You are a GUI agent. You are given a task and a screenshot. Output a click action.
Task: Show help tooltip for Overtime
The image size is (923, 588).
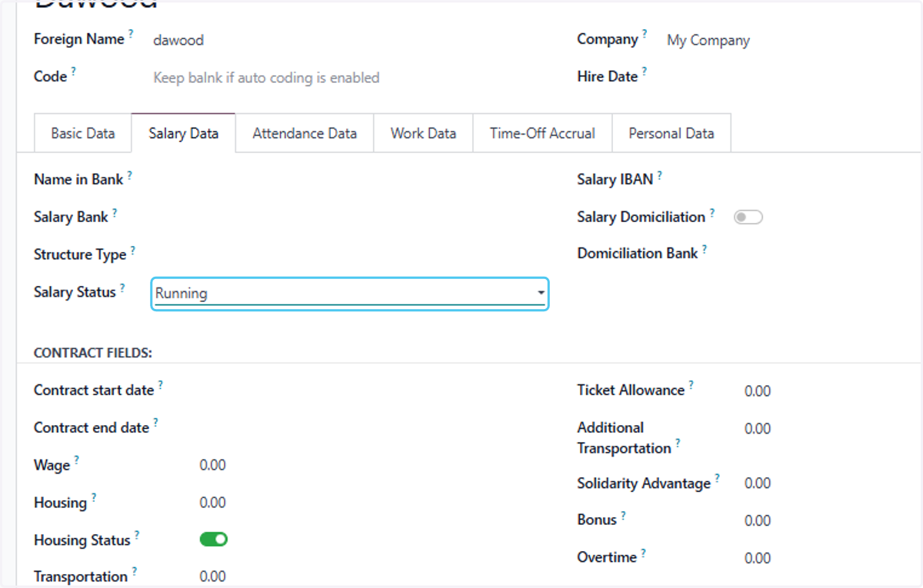point(643,552)
